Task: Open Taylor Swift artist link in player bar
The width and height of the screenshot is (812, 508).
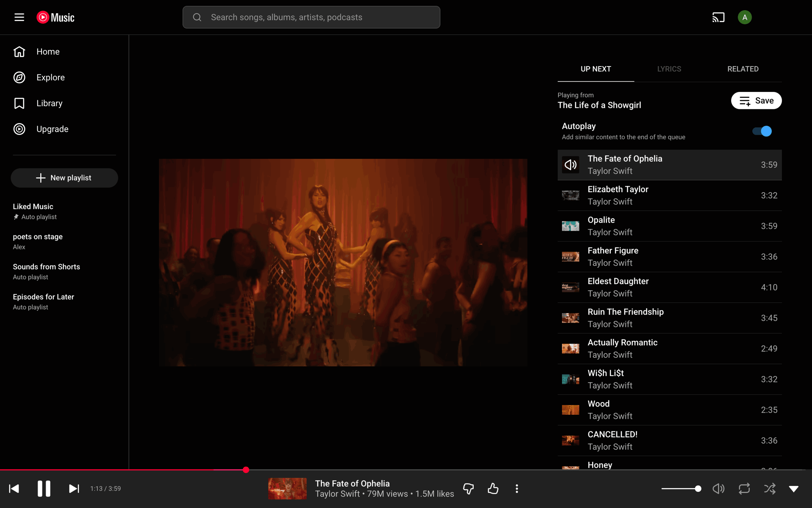Action: coord(337,494)
